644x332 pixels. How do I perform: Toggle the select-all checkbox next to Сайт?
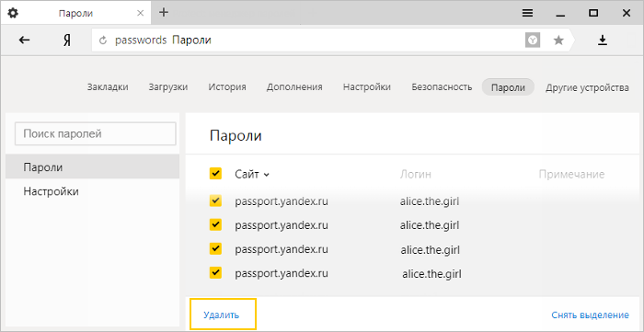pos(215,173)
